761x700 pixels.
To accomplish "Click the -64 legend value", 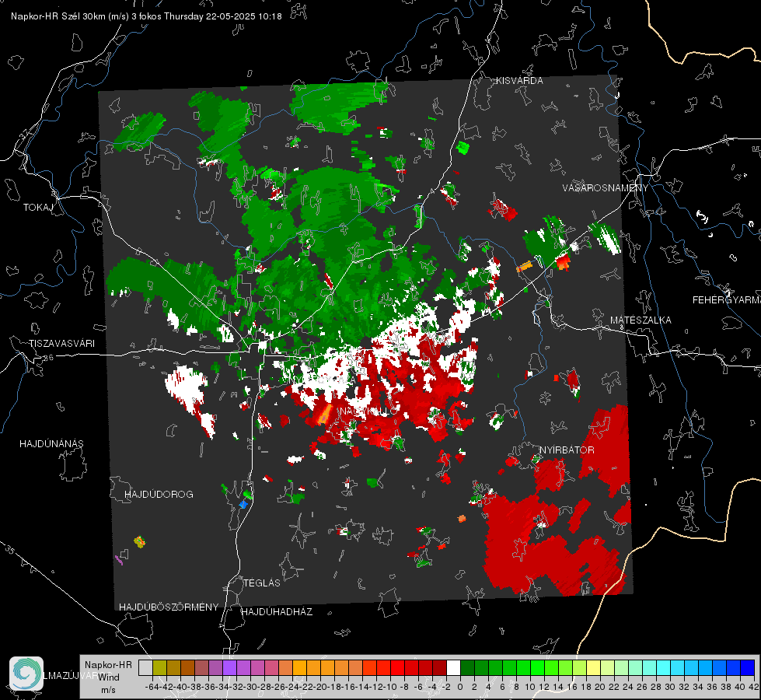I will click(152, 687).
